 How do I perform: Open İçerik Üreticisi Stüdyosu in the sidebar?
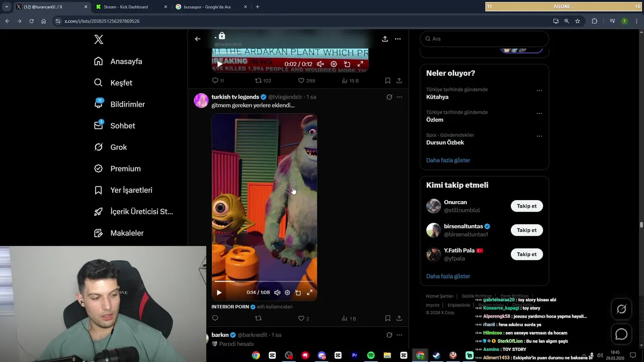[x=133, y=212]
